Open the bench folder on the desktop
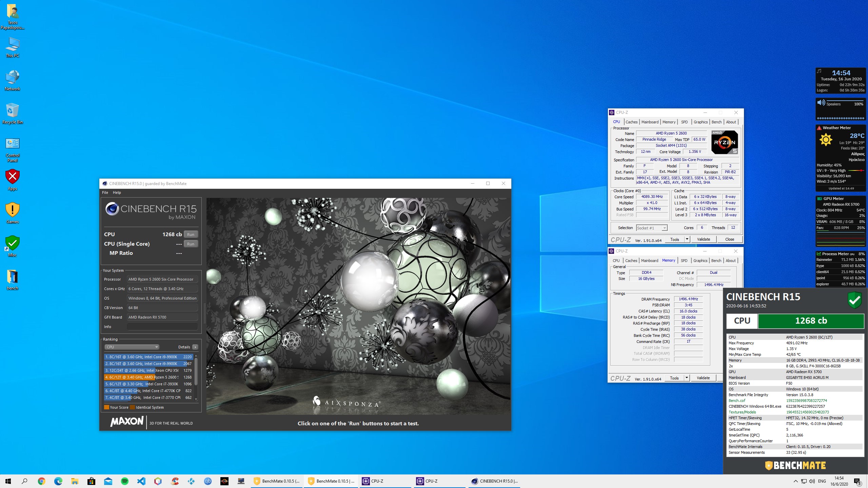Image resolution: width=868 pixels, height=488 pixels. pos(13,280)
